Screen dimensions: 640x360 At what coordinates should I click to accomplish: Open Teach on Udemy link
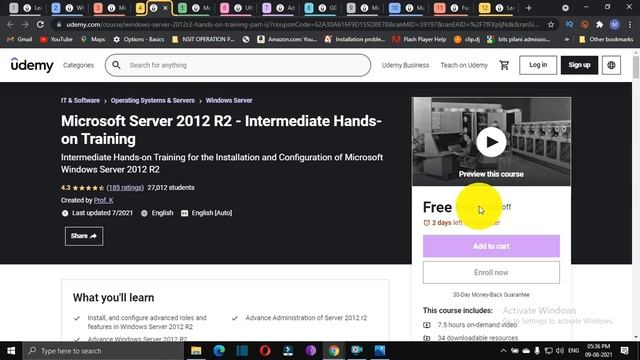tap(464, 65)
